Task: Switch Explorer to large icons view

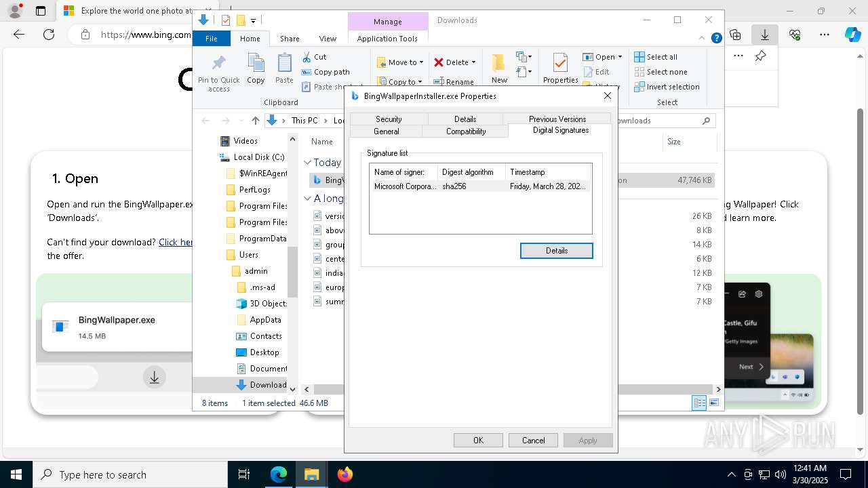Action: click(x=714, y=403)
